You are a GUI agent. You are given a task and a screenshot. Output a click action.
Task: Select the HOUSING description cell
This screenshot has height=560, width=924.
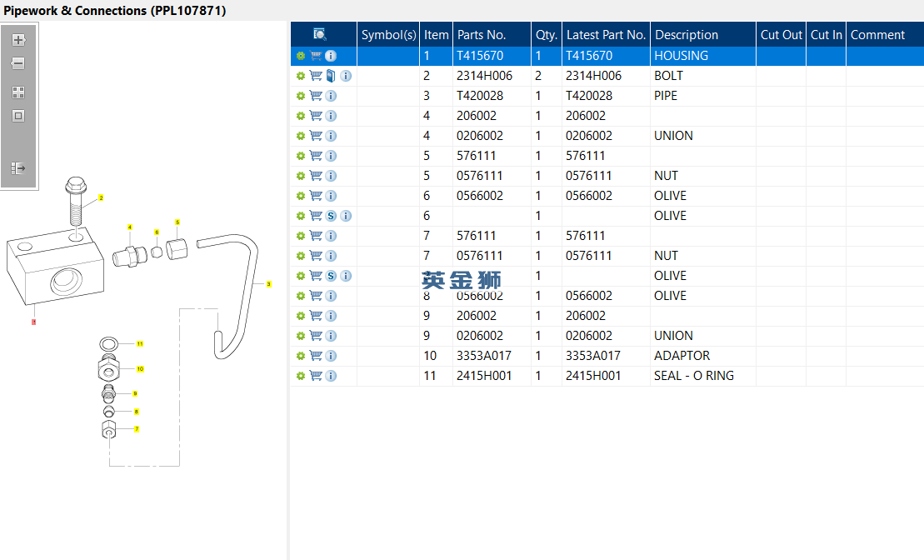coord(703,56)
